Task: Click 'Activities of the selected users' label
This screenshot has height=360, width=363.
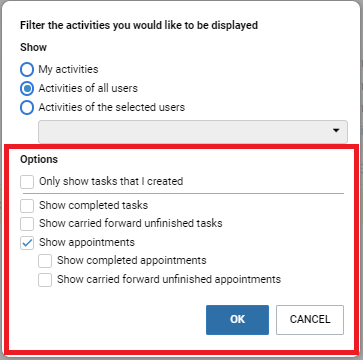Action: coord(112,107)
